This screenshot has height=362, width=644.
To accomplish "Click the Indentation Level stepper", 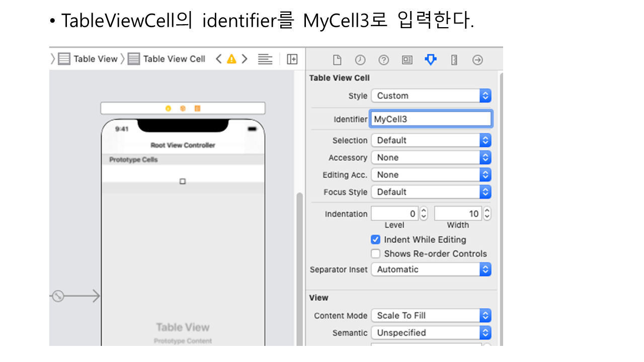I will click(424, 214).
